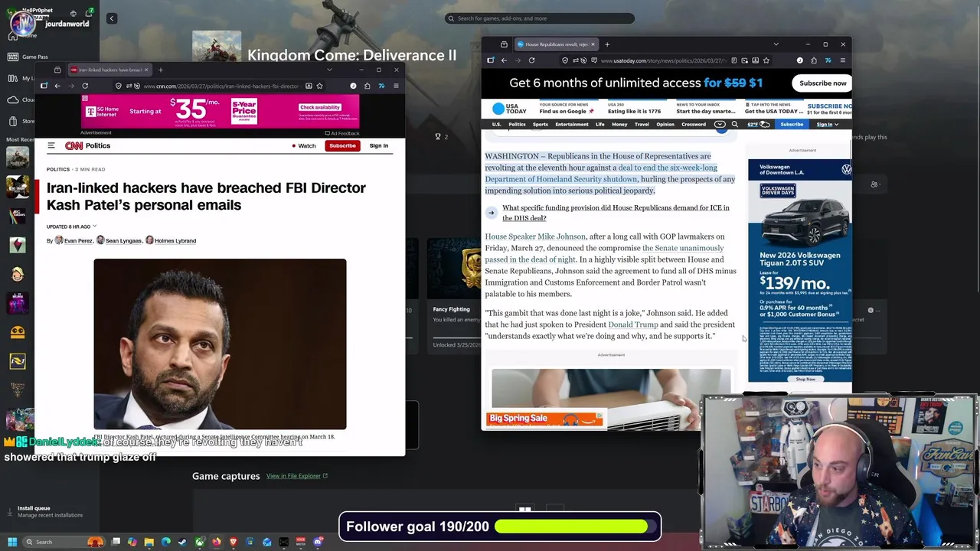Image resolution: width=980 pixels, height=551 pixels.
Task: Click the USA Today search magnifier icon
Action: pos(735,124)
